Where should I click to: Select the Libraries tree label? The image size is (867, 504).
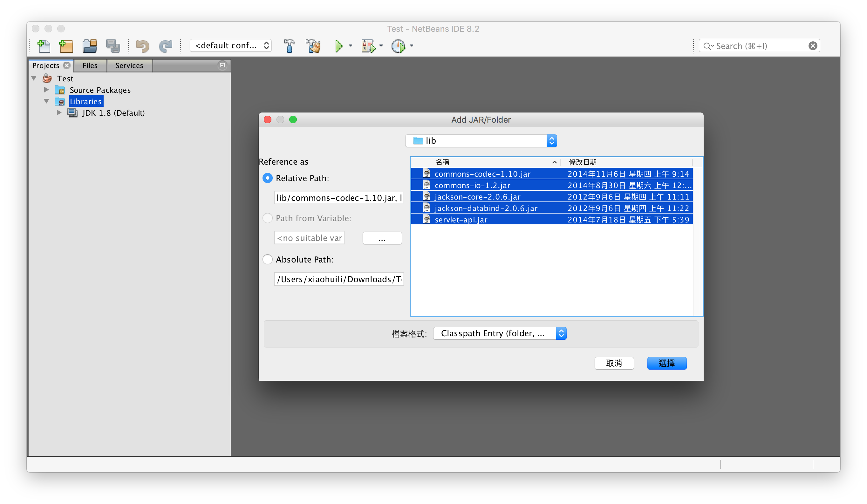point(86,101)
